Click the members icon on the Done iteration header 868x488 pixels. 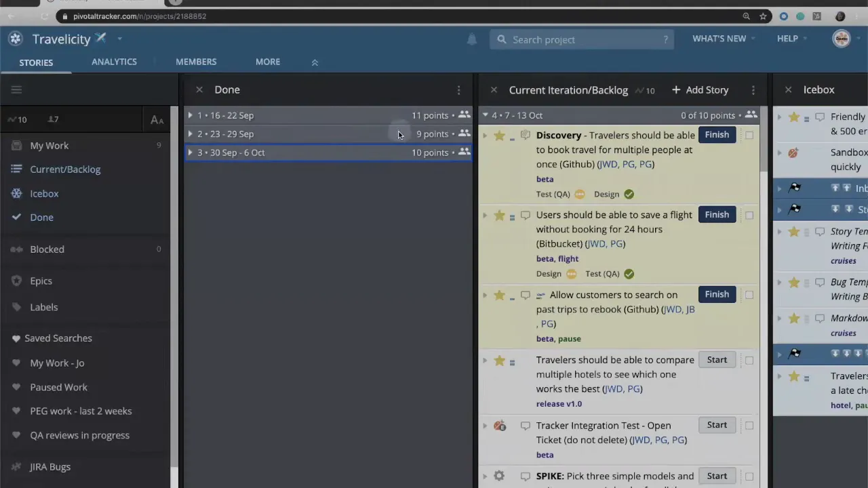464,115
